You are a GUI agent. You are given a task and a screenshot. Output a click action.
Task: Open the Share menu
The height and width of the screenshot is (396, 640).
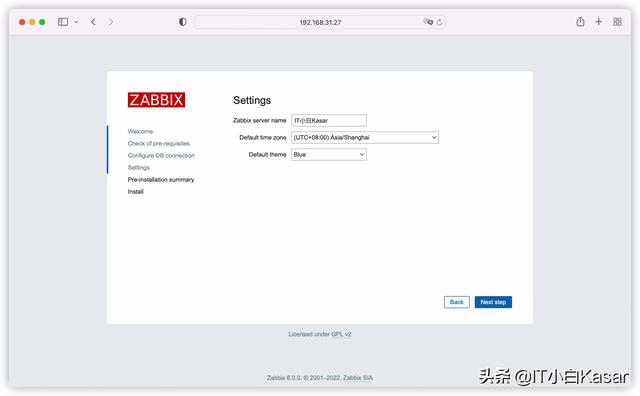[x=580, y=21]
